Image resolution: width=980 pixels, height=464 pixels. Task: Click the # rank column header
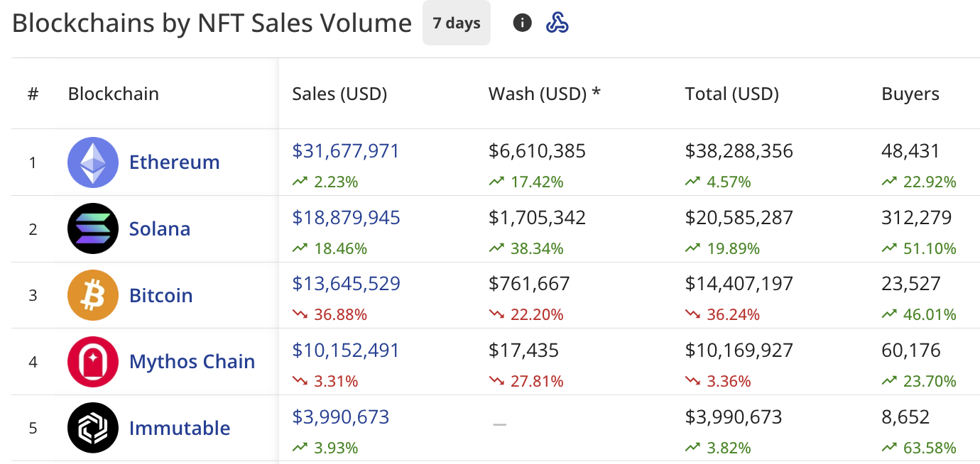pos(33,94)
